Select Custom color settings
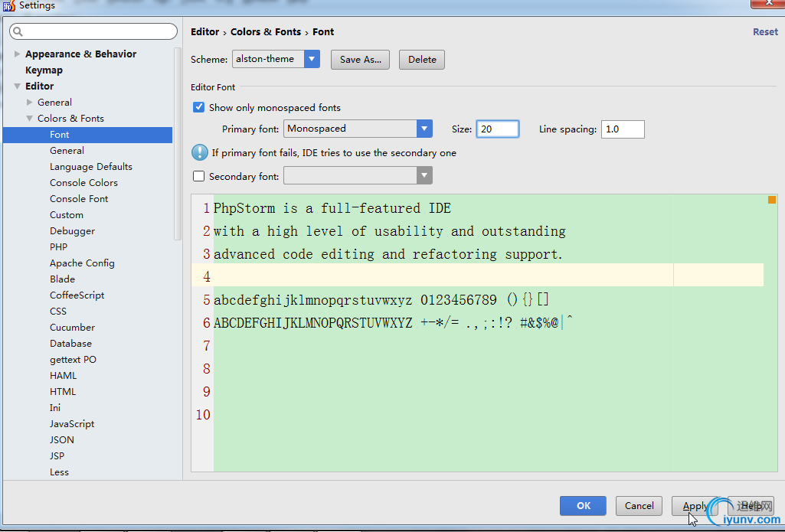 (67, 214)
